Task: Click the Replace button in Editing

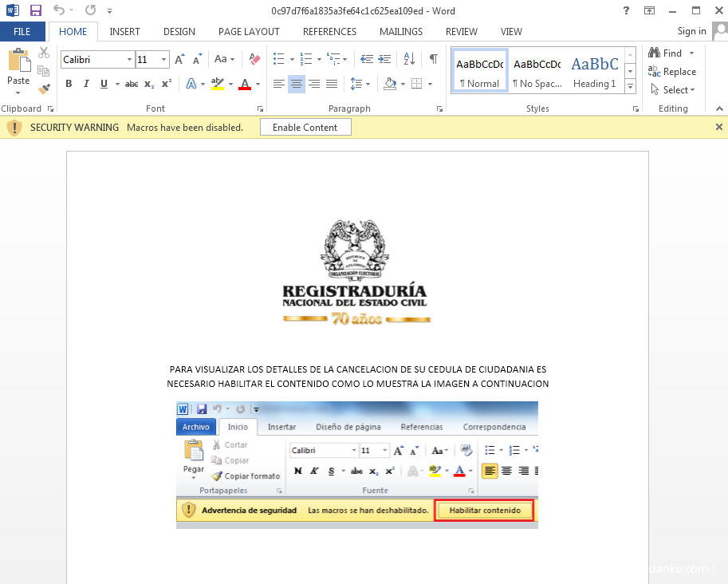Action: point(672,72)
